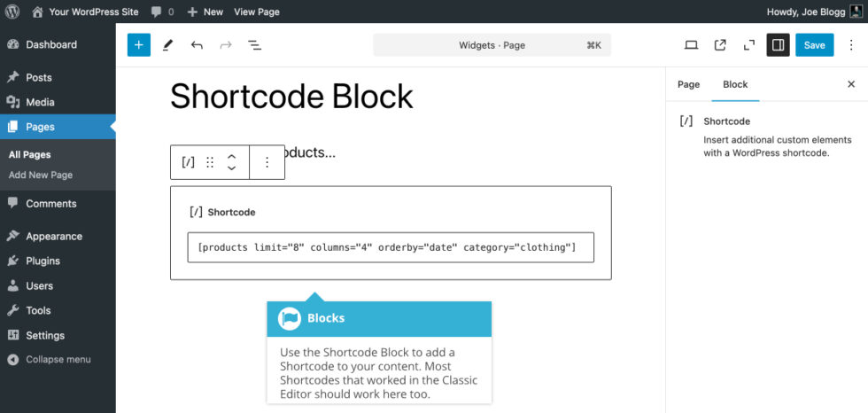Click view page external link icon
This screenshot has width=868, height=413.
(719, 45)
